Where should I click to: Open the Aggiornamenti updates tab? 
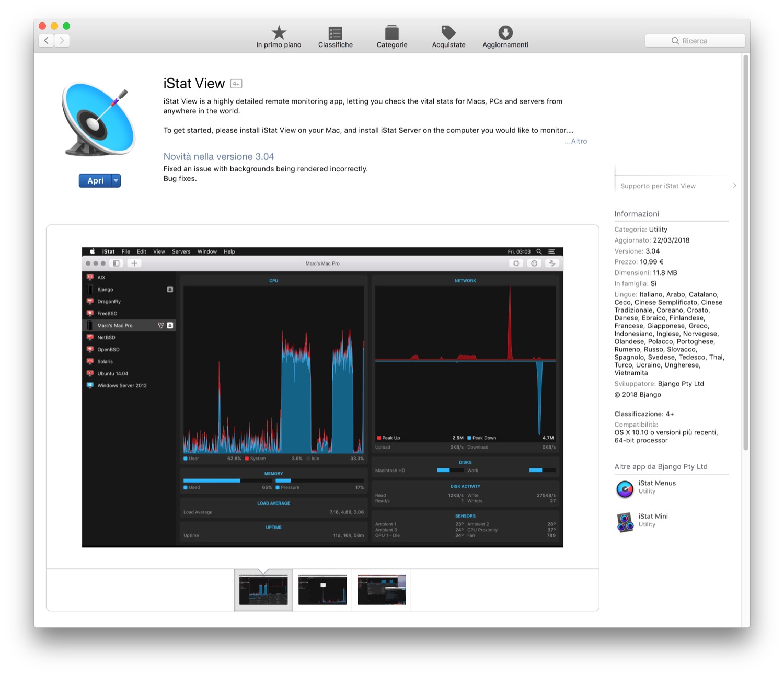(x=505, y=37)
